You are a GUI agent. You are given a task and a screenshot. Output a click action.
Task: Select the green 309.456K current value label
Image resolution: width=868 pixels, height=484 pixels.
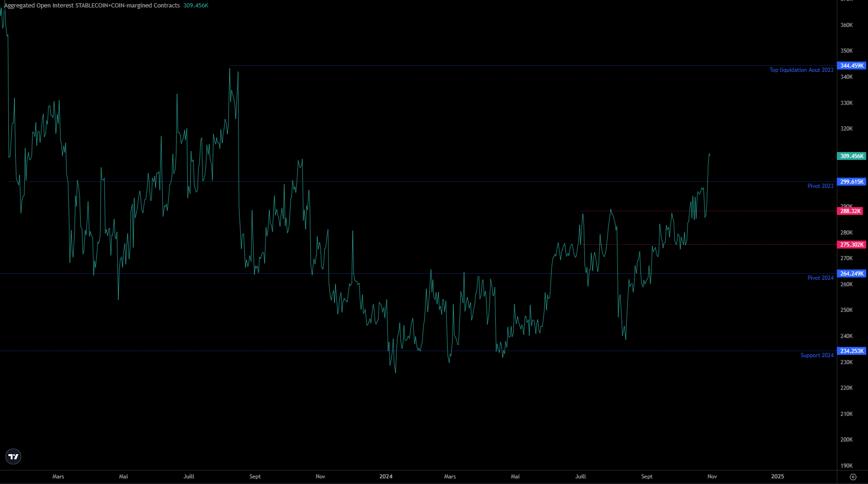tap(851, 156)
